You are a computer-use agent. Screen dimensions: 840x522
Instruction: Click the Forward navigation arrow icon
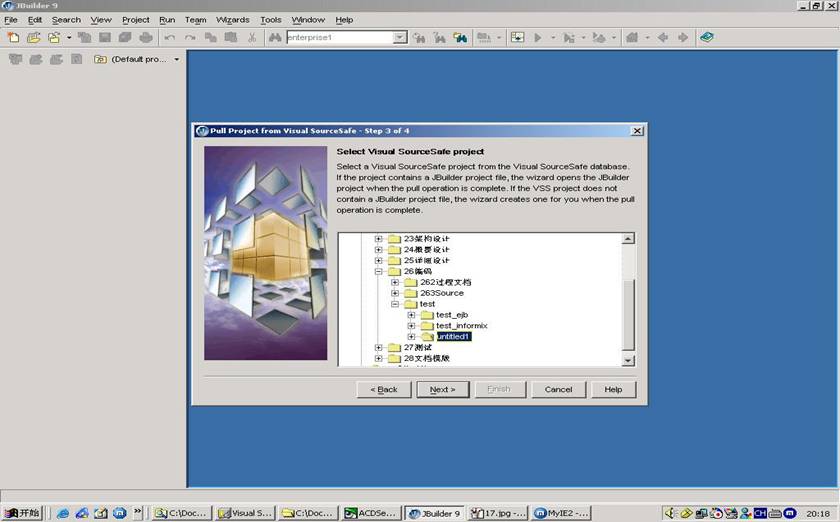(x=683, y=38)
